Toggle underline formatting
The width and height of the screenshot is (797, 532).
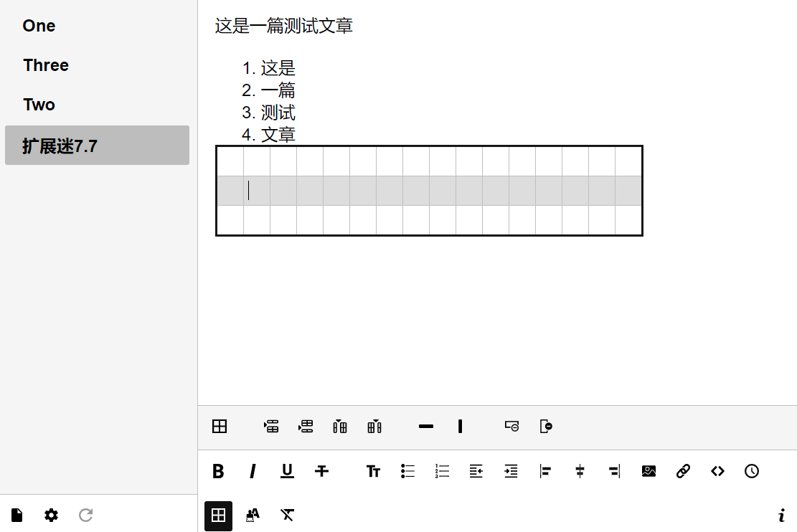[x=287, y=472]
